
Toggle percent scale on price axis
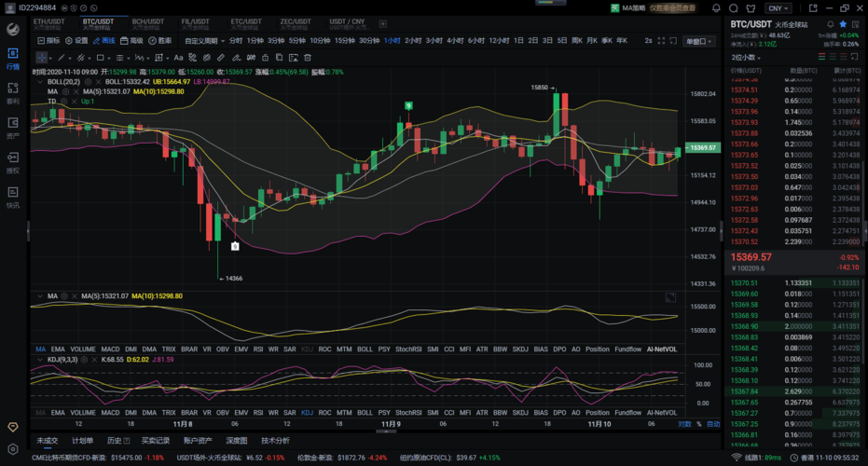pyautogui.click(x=699, y=424)
